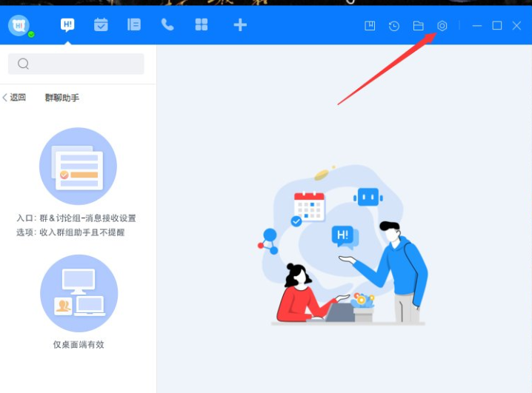Maximize the application window
The width and height of the screenshot is (532, 393).
(x=497, y=26)
